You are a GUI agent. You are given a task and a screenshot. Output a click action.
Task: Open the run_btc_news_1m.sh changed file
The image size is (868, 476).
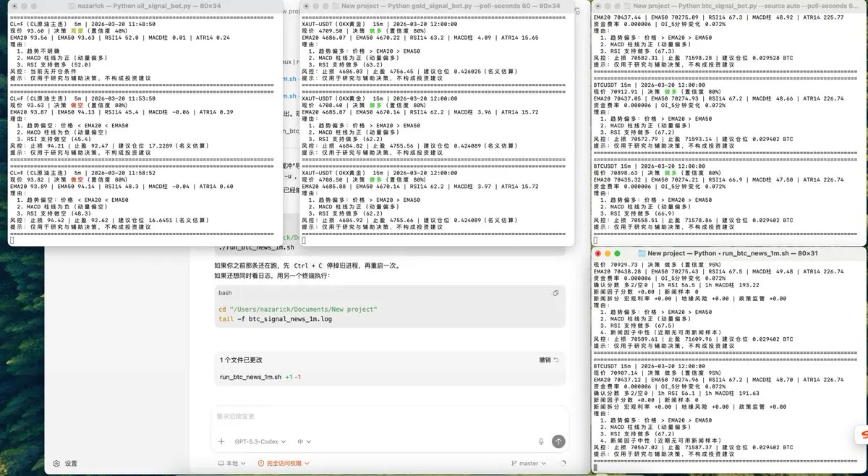click(250, 377)
